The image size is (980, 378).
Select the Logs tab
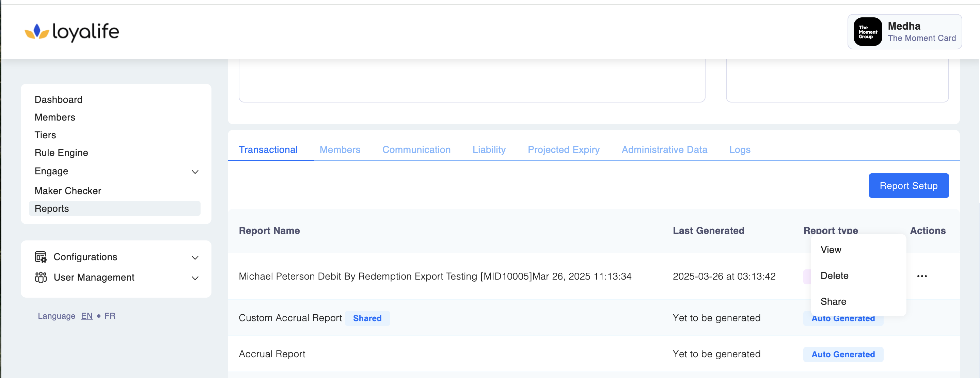(x=739, y=149)
